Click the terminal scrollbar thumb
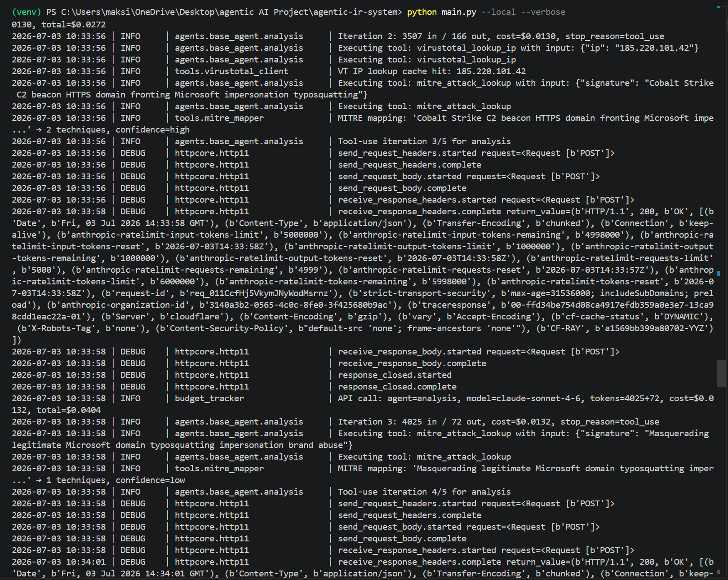 tap(722, 373)
